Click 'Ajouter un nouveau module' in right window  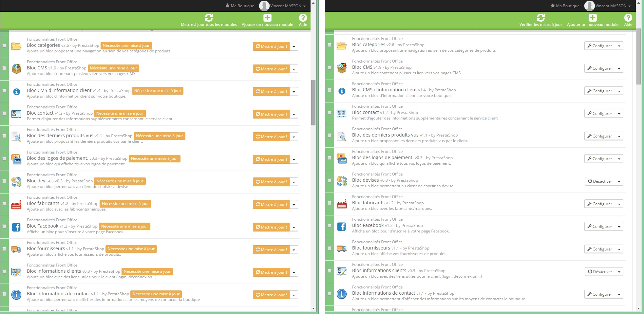pos(593,20)
